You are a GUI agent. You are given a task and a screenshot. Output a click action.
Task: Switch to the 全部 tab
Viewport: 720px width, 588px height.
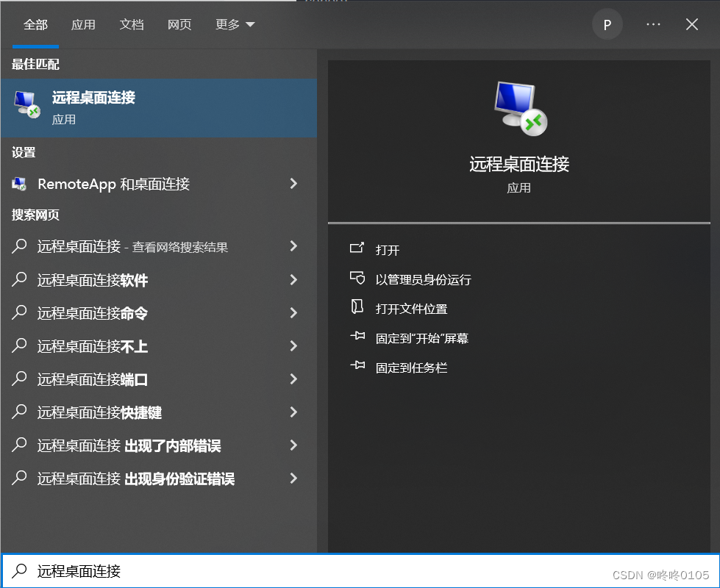(35, 24)
